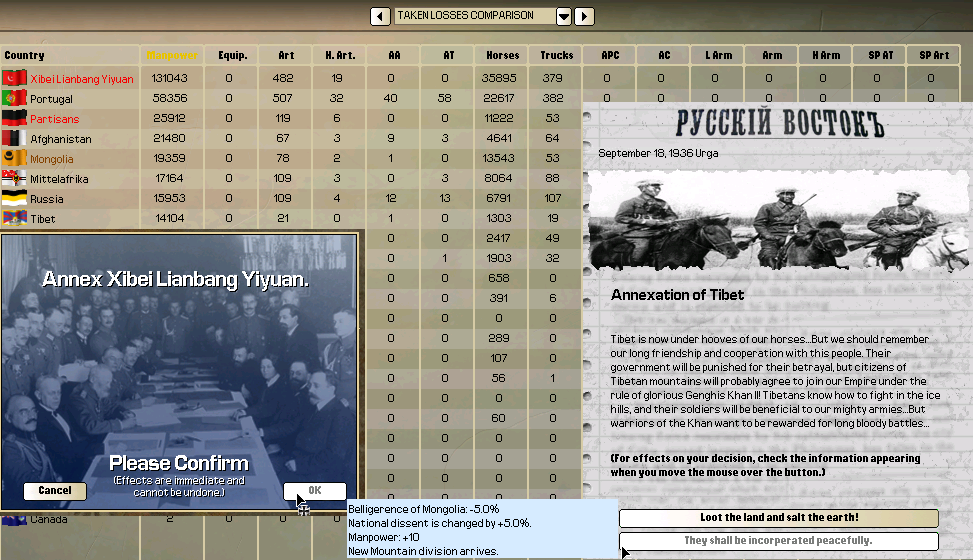973x560 pixels.
Task: Select the Canada country row name
Action: click(x=48, y=520)
